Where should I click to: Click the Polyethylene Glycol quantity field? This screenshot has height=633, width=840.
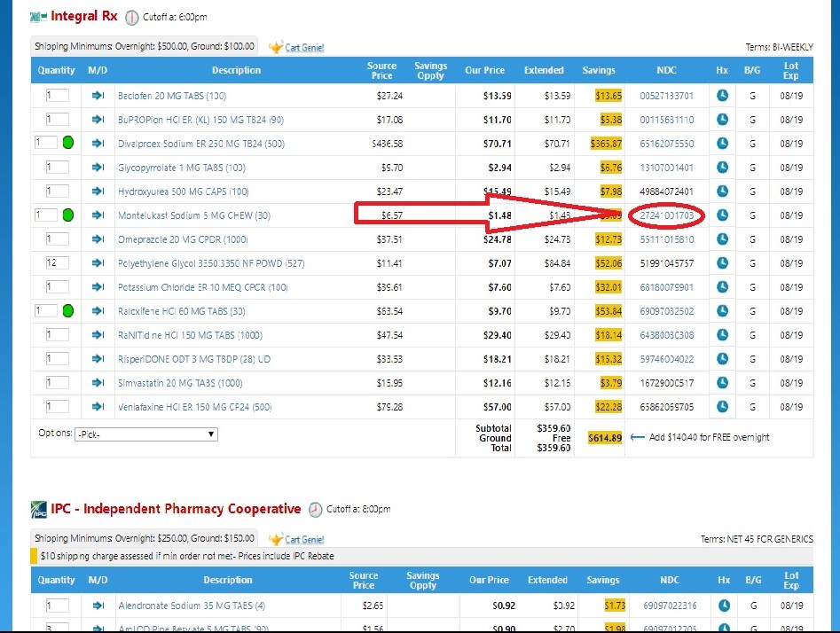click(x=57, y=263)
